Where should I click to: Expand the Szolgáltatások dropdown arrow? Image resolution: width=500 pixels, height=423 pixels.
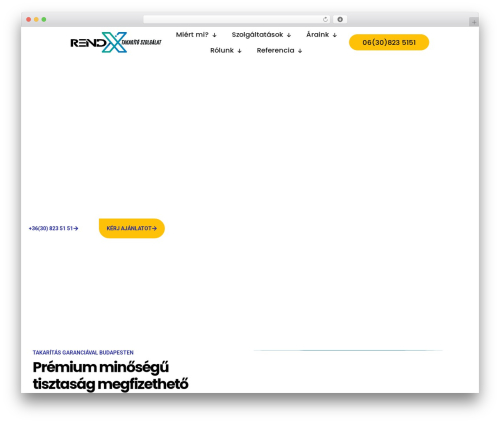(289, 35)
